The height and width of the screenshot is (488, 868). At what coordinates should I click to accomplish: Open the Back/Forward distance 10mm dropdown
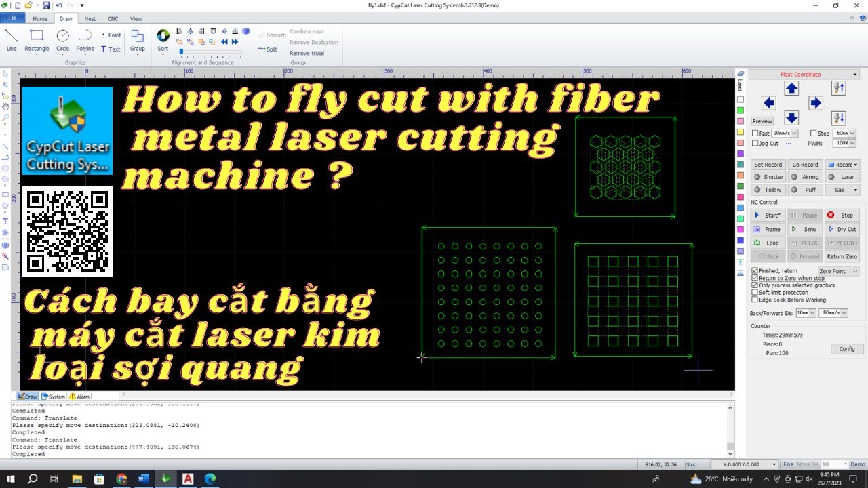pyautogui.click(x=806, y=313)
